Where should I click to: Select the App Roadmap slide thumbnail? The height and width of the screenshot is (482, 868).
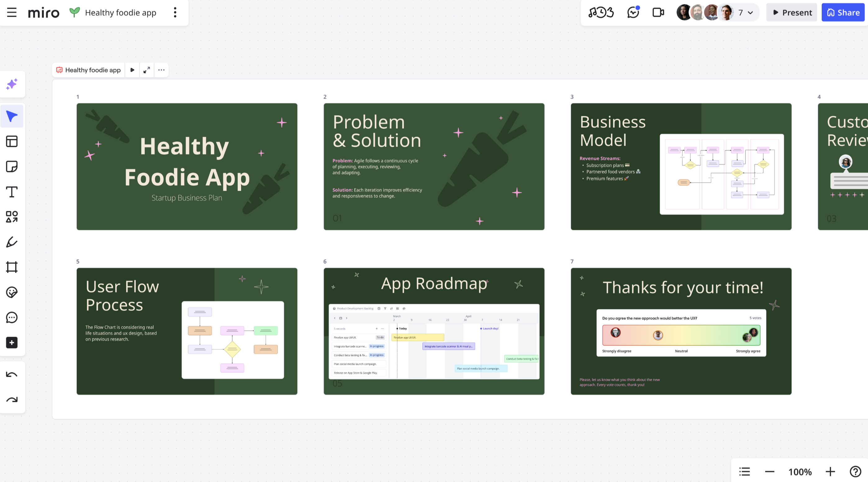pos(434,331)
